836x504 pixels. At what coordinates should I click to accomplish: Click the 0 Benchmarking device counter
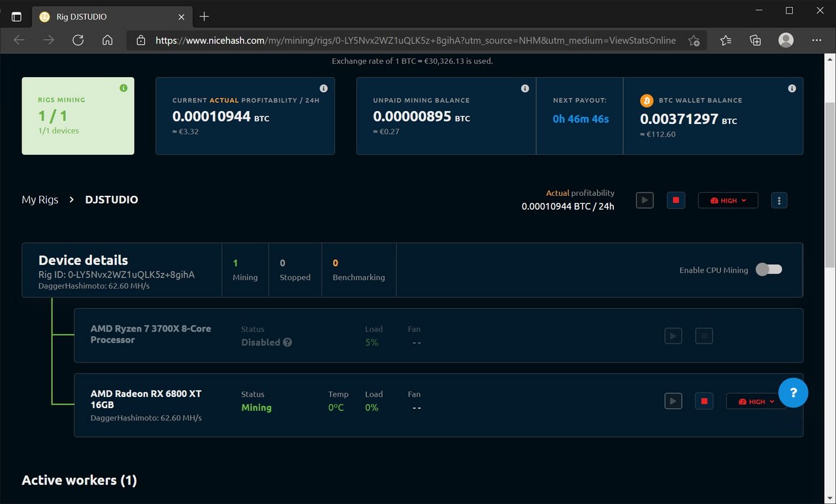coord(359,270)
